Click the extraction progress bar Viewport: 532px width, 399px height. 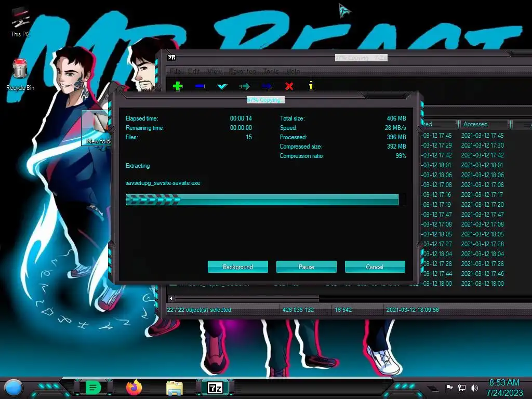click(x=265, y=199)
